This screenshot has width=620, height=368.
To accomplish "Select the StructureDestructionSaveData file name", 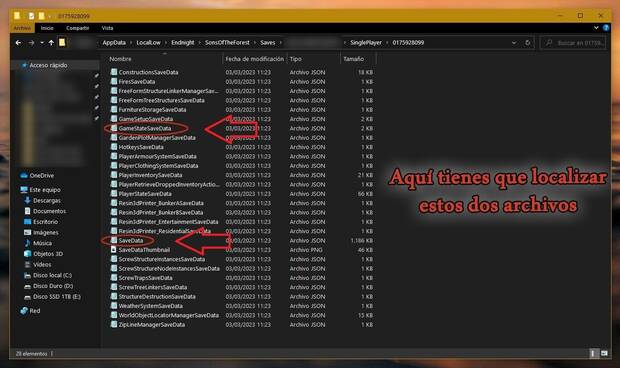I will [157, 296].
